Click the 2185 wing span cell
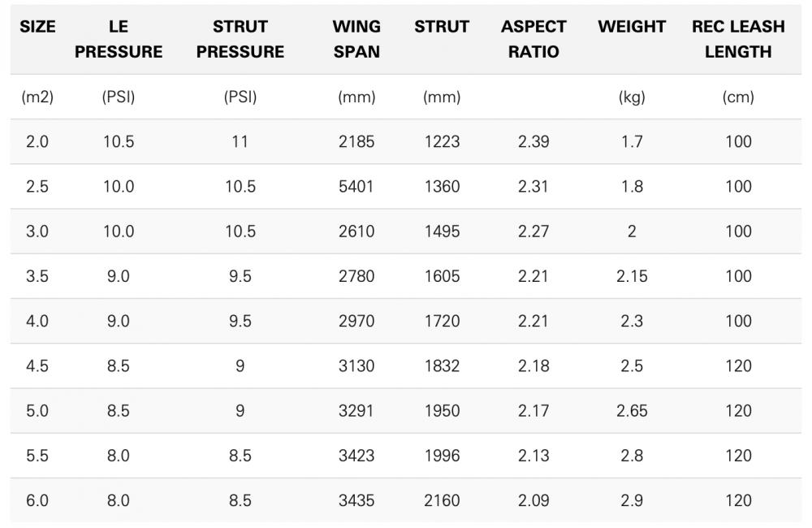The image size is (812, 528). 356,142
